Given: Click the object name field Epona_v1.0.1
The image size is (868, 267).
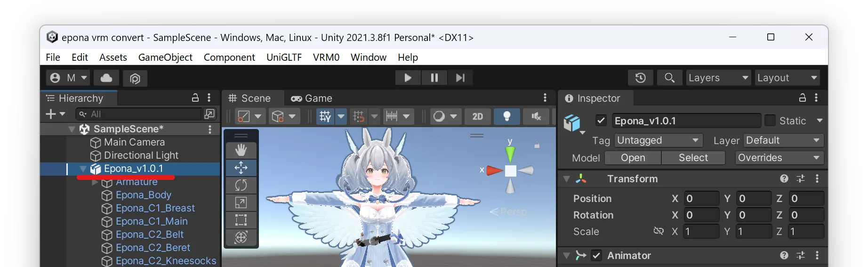Looking at the screenshot, I should (686, 121).
